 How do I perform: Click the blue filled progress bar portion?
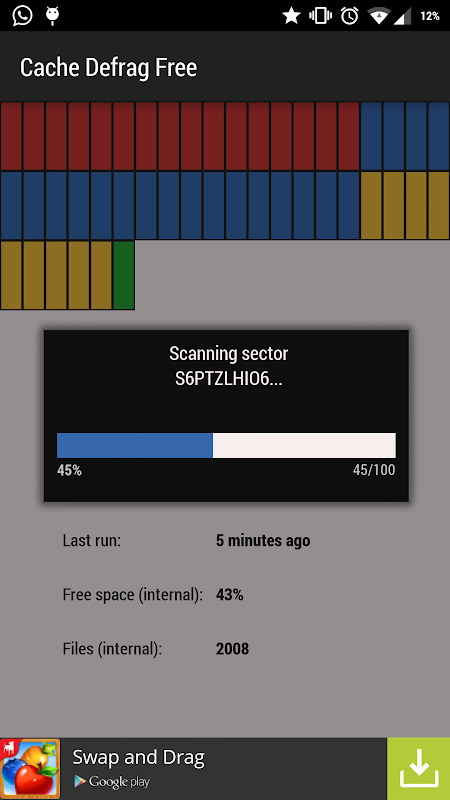(135, 445)
